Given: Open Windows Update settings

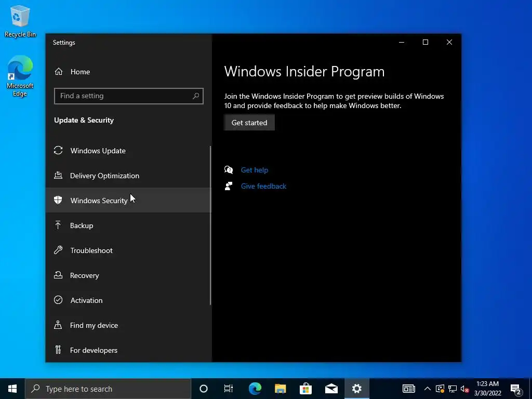Looking at the screenshot, I should pos(128,151).
